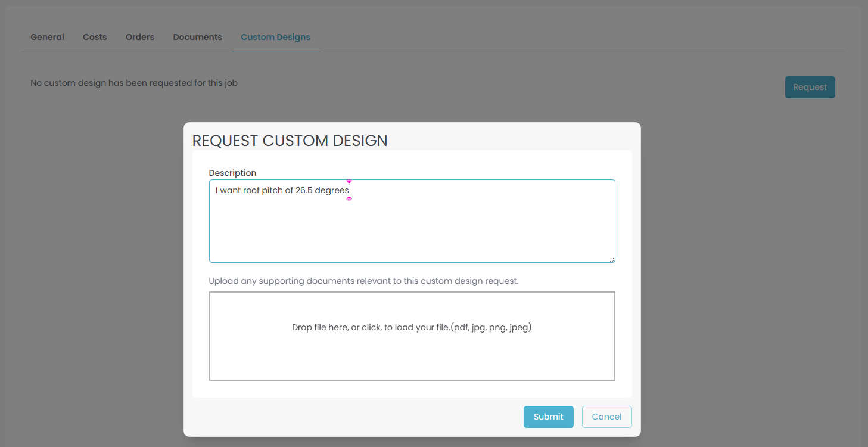868x447 pixels.
Task: Click the 'No custom design has been requested' message
Action: [134, 83]
